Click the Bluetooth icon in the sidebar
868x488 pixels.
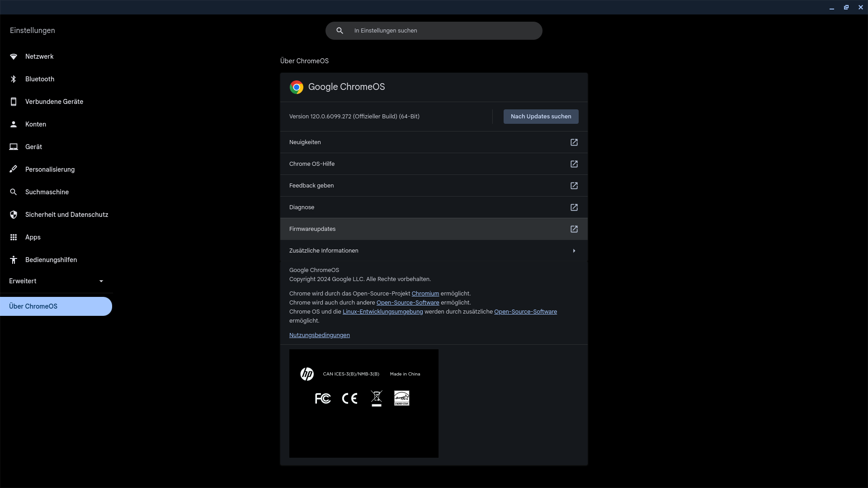14,79
